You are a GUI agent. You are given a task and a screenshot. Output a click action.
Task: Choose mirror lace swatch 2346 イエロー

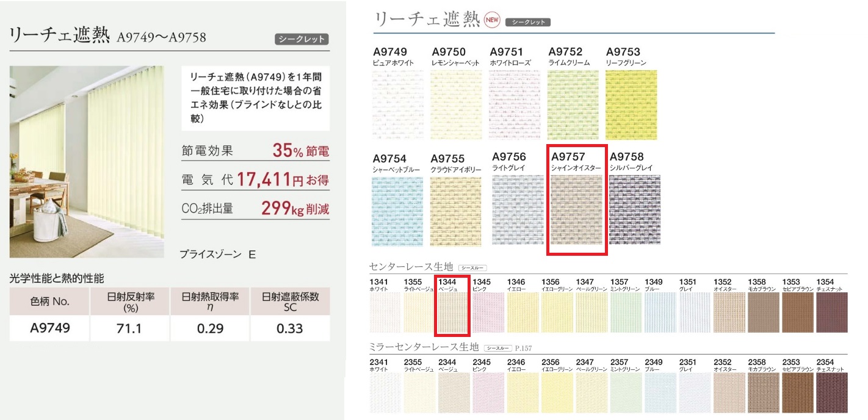(523, 393)
